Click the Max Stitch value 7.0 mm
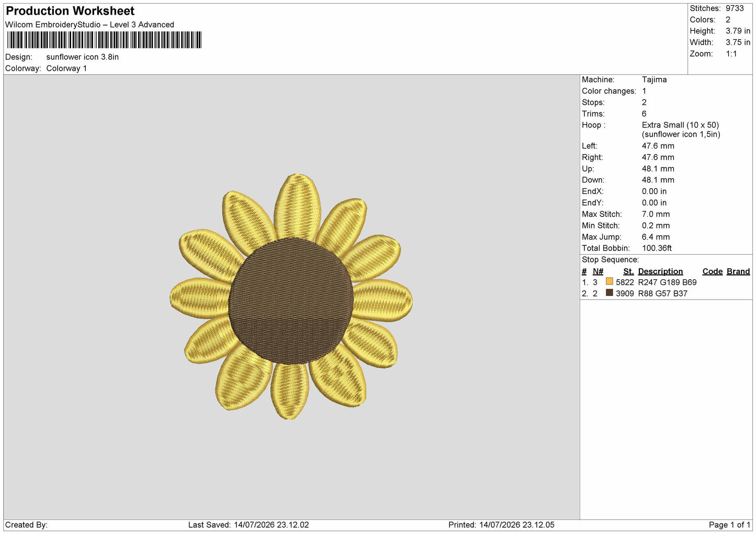This screenshot has height=534, width=756. pyautogui.click(x=656, y=214)
